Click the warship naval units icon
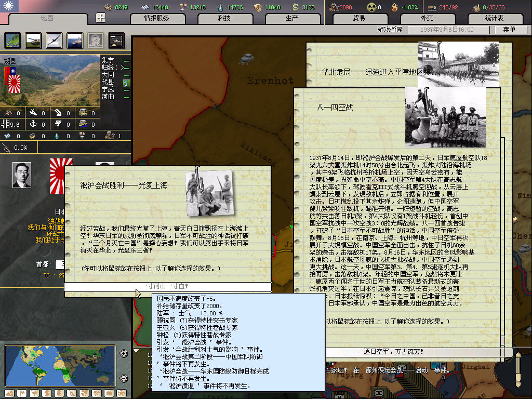 coord(75,40)
